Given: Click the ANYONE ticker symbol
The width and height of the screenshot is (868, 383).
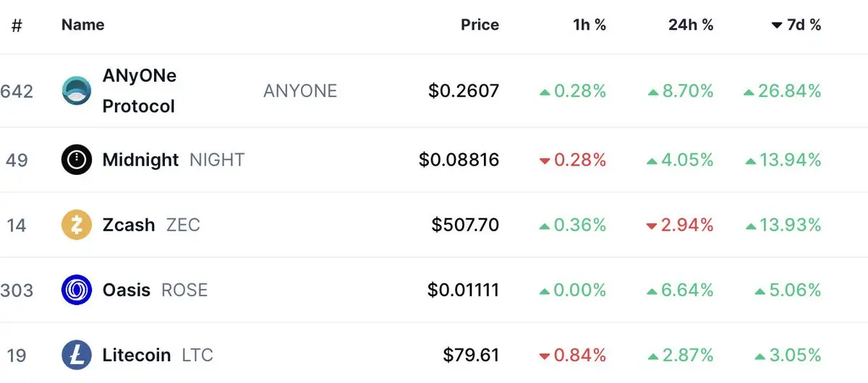Looking at the screenshot, I should [300, 91].
